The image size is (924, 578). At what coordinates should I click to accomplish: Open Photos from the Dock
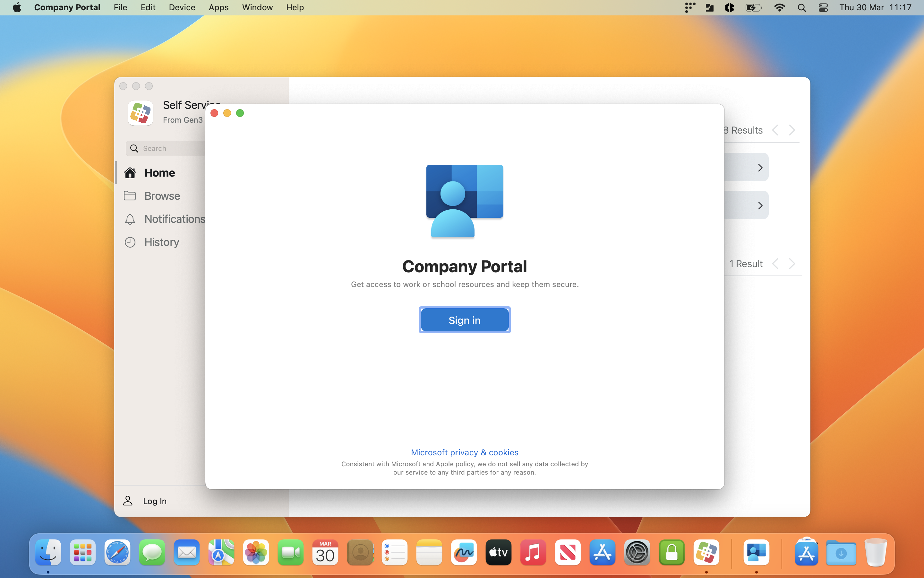256,552
